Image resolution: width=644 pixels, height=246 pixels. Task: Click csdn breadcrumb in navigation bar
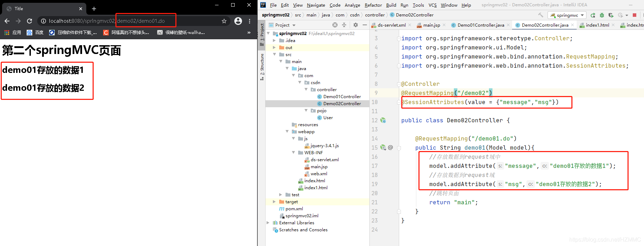[355, 15]
